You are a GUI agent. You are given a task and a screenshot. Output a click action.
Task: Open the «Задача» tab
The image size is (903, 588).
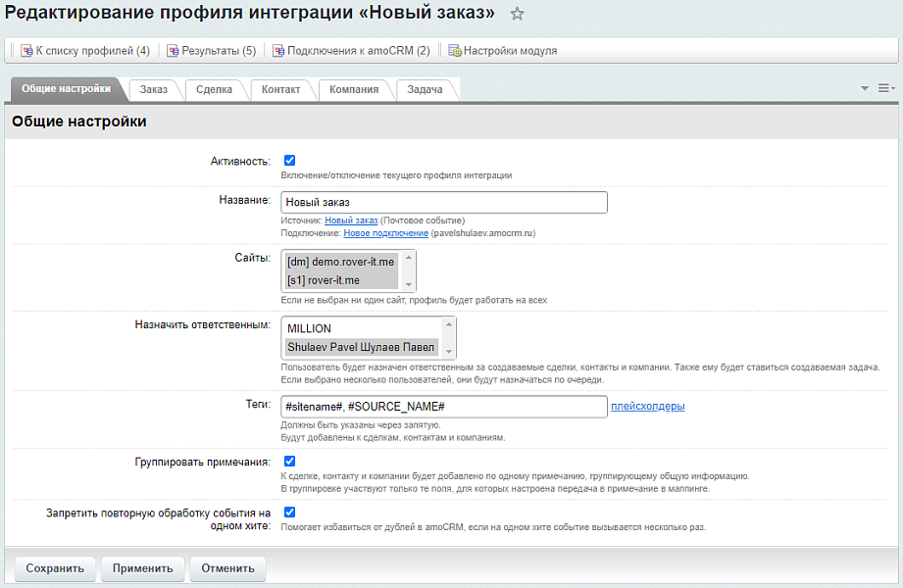click(425, 89)
